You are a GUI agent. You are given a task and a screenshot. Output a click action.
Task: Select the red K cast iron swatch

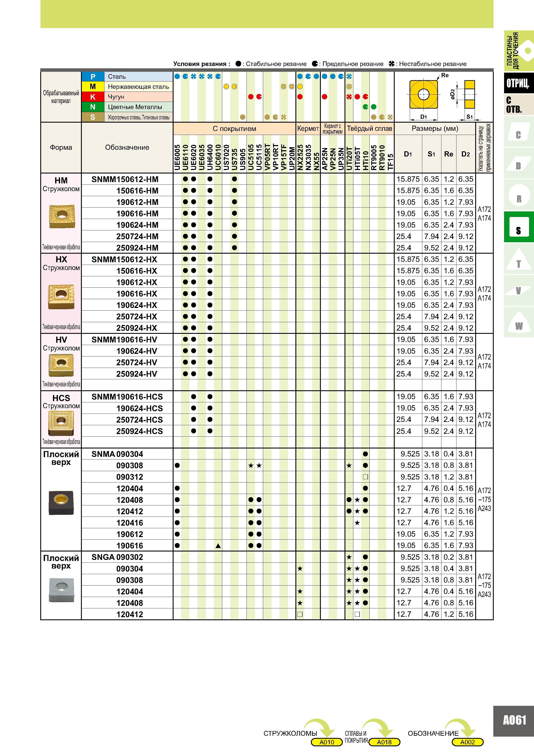coord(93,97)
